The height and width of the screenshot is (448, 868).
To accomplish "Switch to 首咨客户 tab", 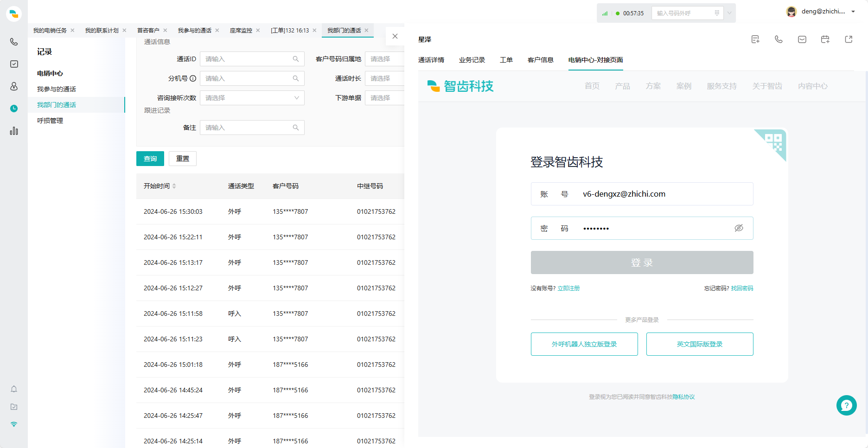I will pos(148,31).
